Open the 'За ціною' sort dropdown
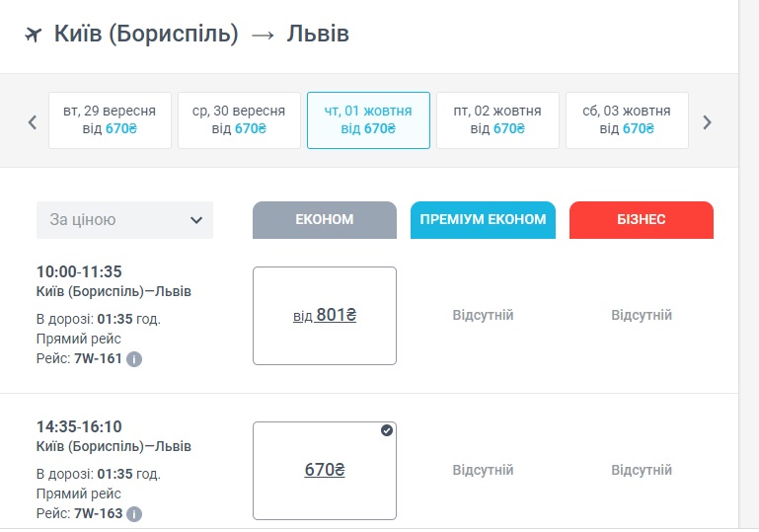 point(124,220)
